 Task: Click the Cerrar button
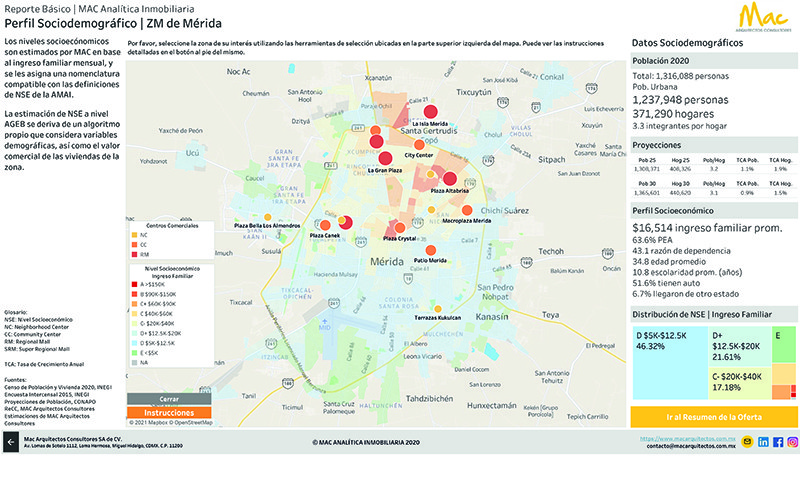(168, 398)
